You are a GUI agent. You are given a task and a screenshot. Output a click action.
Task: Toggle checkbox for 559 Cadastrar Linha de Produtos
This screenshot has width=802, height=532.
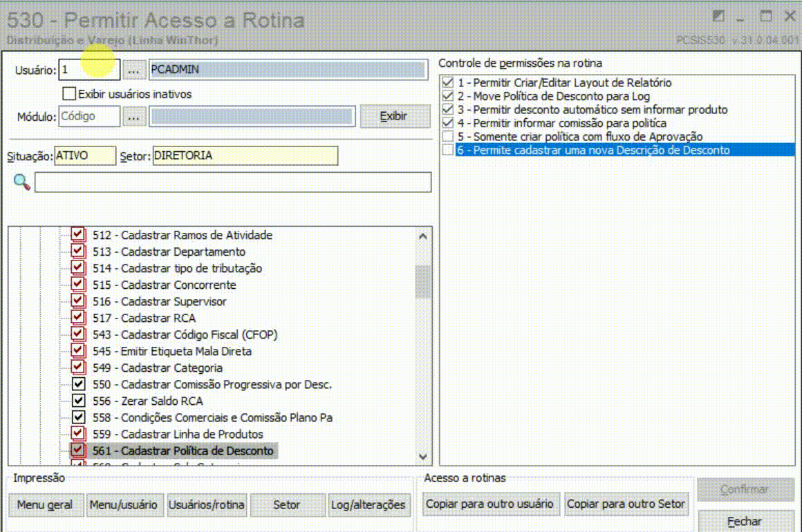point(77,433)
